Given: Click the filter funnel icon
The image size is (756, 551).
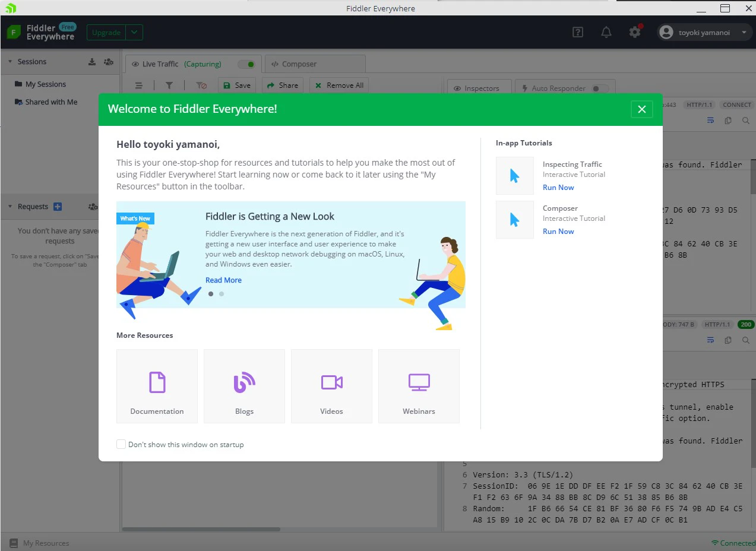Looking at the screenshot, I should (x=169, y=85).
